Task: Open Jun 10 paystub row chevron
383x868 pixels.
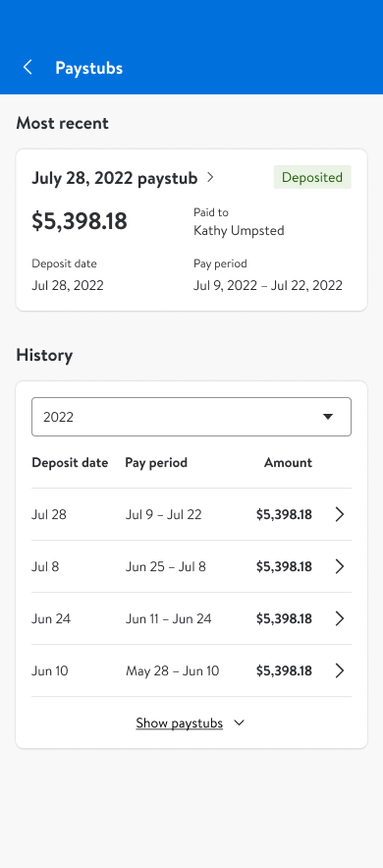Action: click(x=340, y=671)
